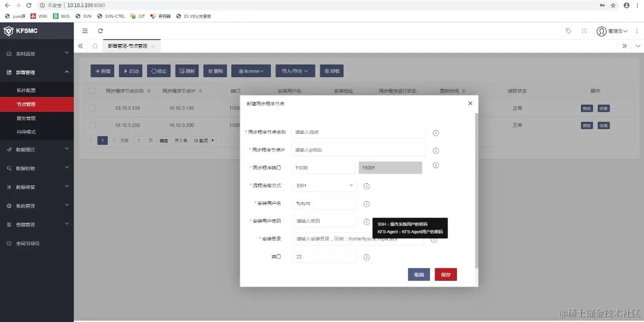
Task: Open the tab list dropdown arrow at far right
Action: click(x=638, y=46)
